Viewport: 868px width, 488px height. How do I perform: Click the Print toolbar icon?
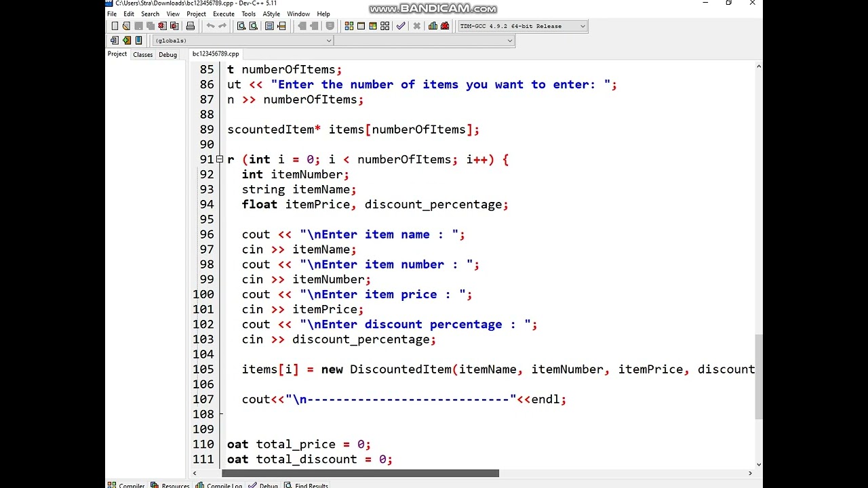[191, 26]
